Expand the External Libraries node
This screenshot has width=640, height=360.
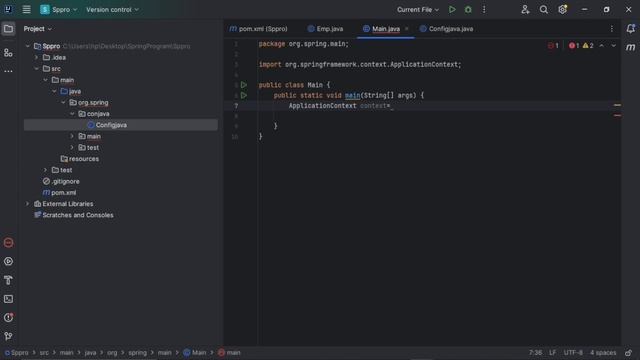coord(28,204)
